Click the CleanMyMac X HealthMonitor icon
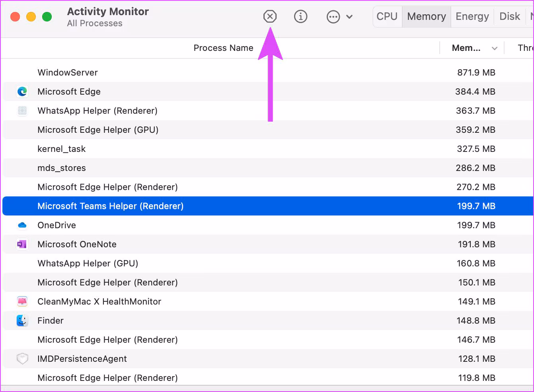The width and height of the screenshot is (534, 392). pyautogui.click(x=22, y=301)
